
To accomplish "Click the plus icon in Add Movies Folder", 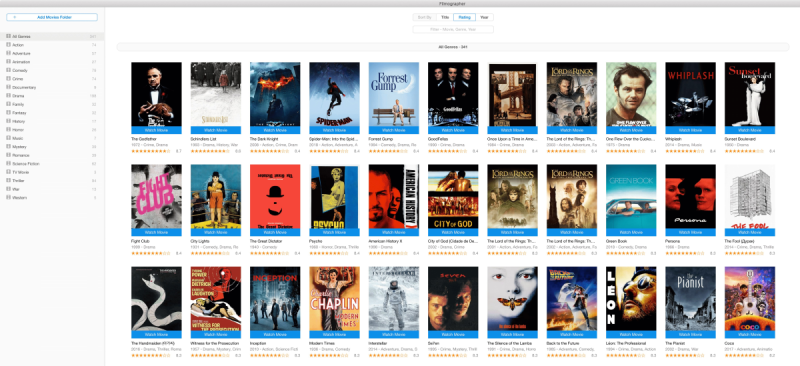I will (15, 17).
